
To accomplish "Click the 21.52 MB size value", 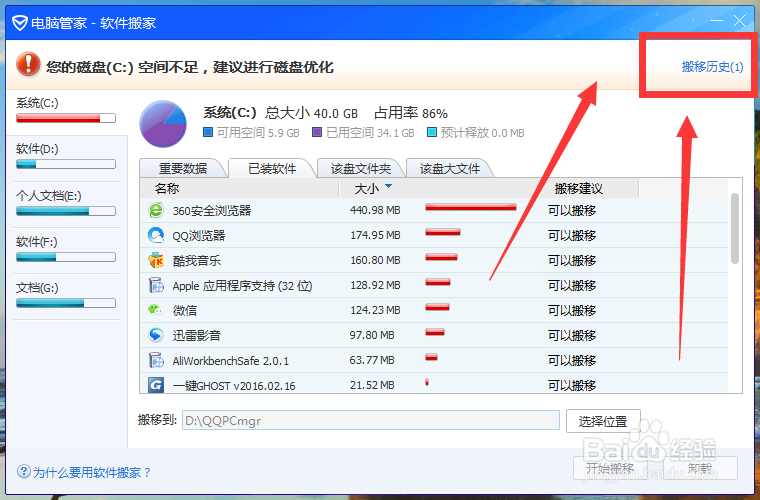I will click(372, 386).
